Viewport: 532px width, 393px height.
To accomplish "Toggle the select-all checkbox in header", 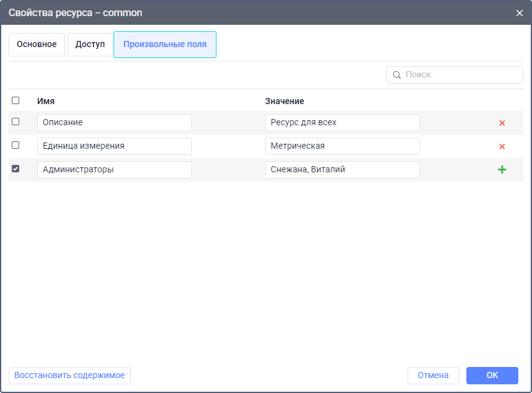I will (x=15, y=100).
